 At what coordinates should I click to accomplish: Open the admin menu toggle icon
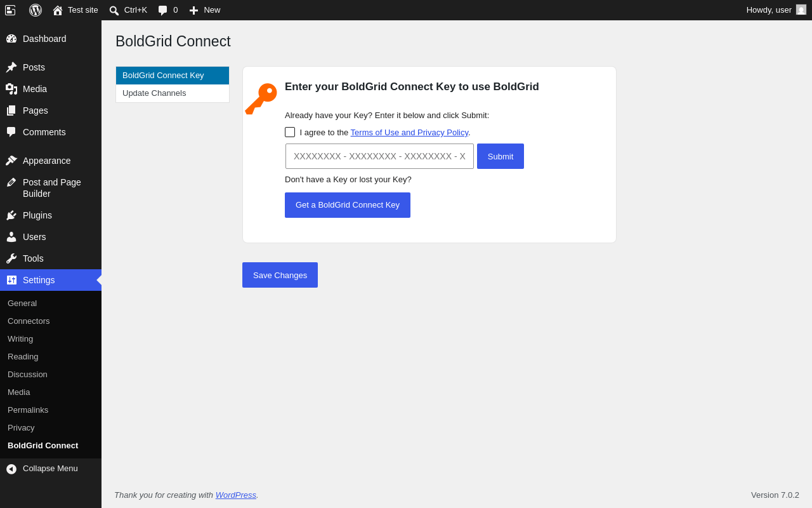pos(10,10)
